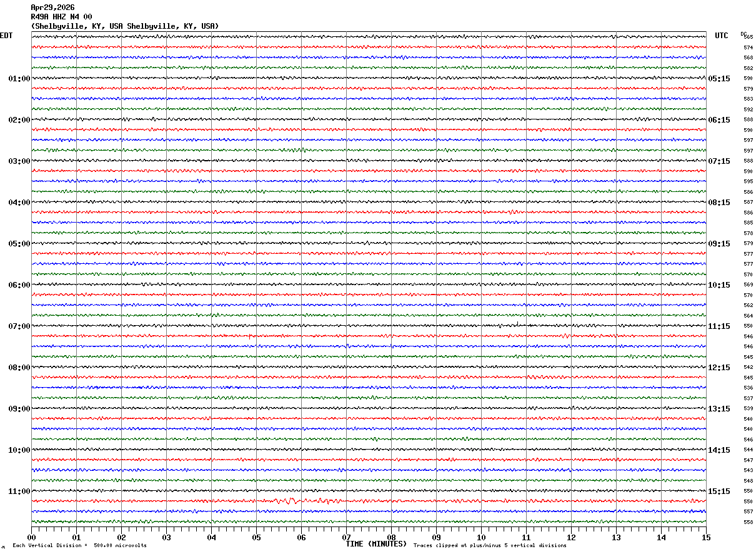Select the station code R49A HHZ N4 00
Screen dimensions: 756x554
click(x=61, y=17)
